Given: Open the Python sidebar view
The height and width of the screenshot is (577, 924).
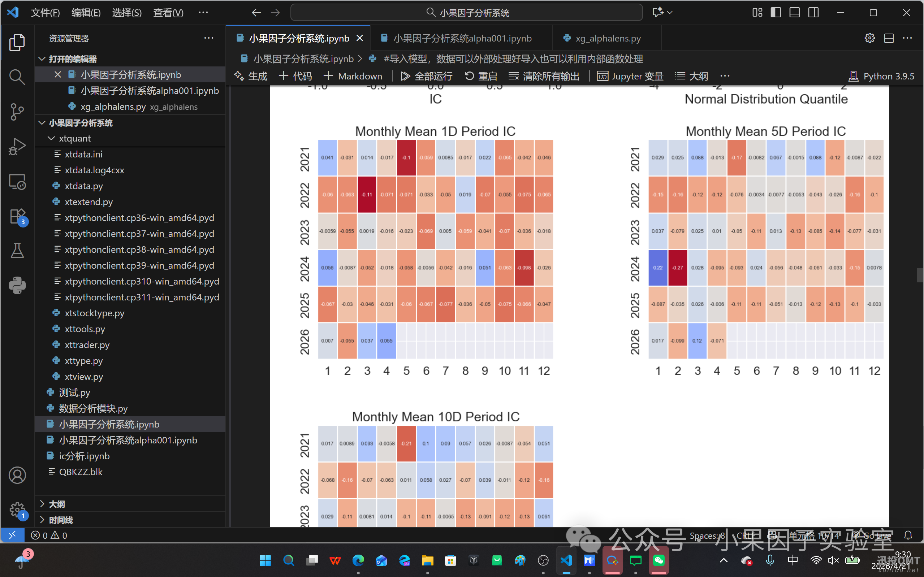Looking at the screenshot, I should pos(17,286).
